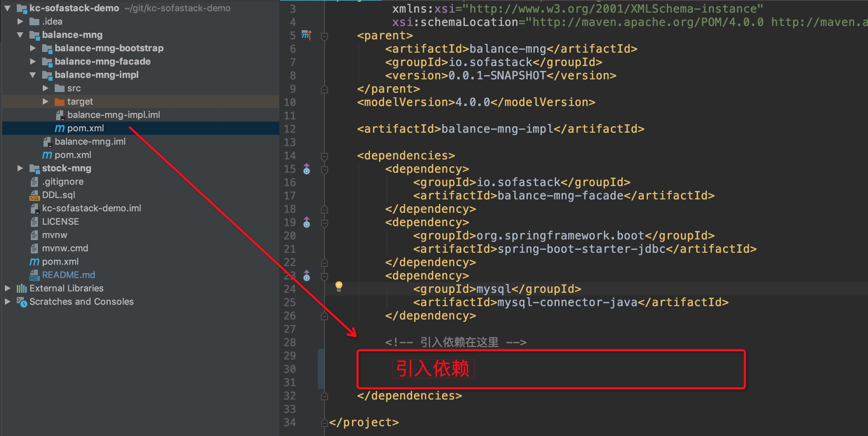The image size is (868, 436).
Task: Click the kc-sofastack-demo.iml file icon
Action: pos(35,209)
